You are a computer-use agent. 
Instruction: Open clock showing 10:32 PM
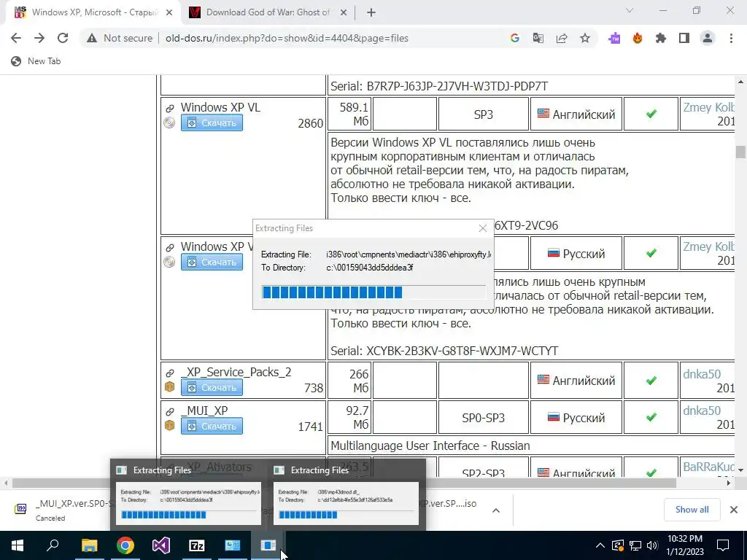coord(684,545)
